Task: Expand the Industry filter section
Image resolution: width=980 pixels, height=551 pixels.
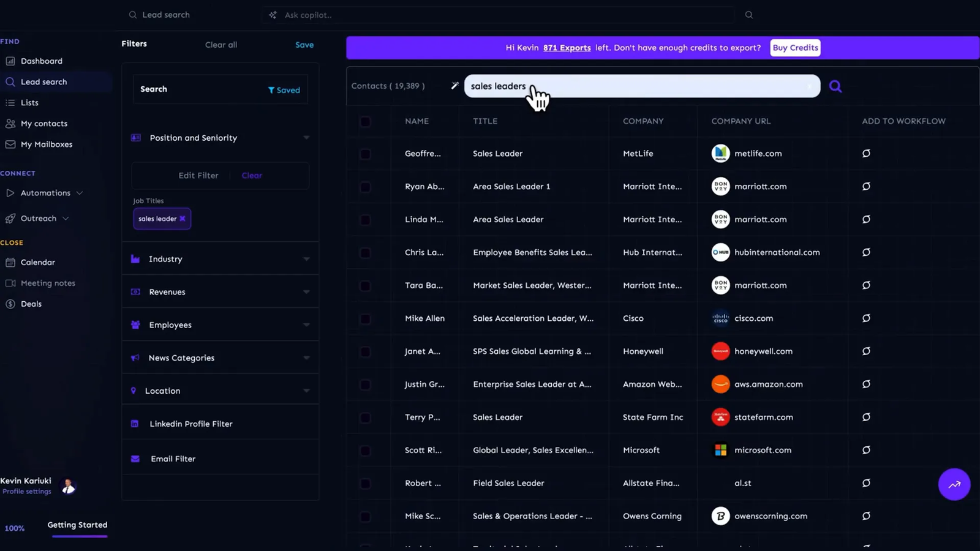Action: pyautogui.click(x=306, y=259)
